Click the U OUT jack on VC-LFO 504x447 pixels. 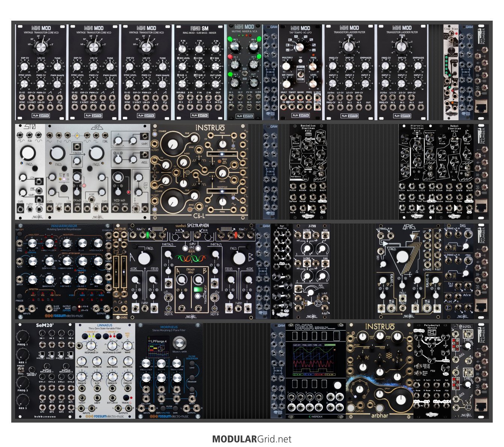click(x=318, y=97)
